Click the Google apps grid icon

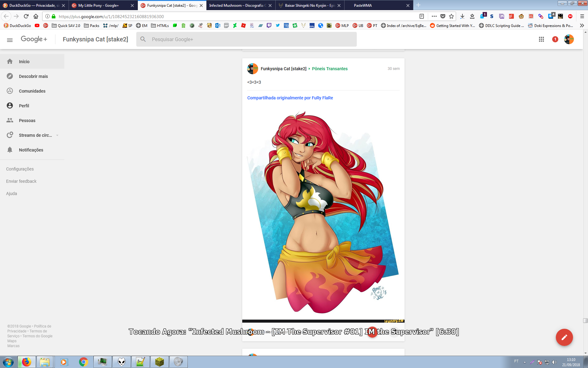(541, 39)
